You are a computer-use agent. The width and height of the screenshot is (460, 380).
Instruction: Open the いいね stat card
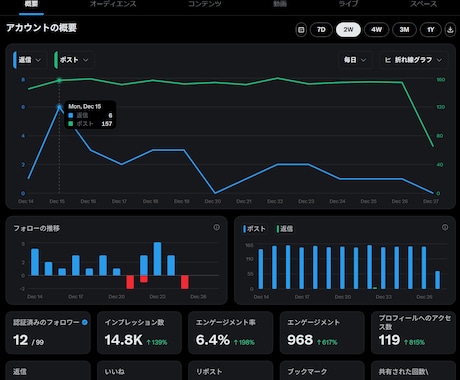(139, 370)
